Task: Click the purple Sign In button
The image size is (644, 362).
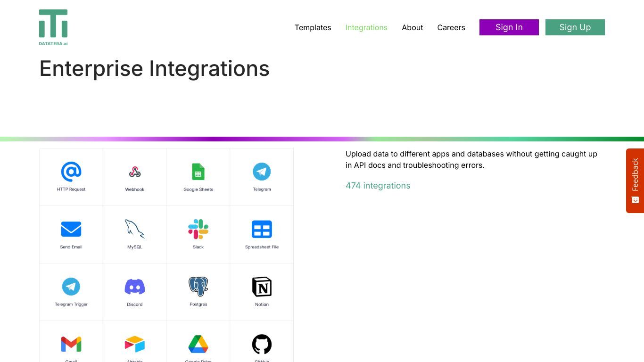Action: click(509, 27)
